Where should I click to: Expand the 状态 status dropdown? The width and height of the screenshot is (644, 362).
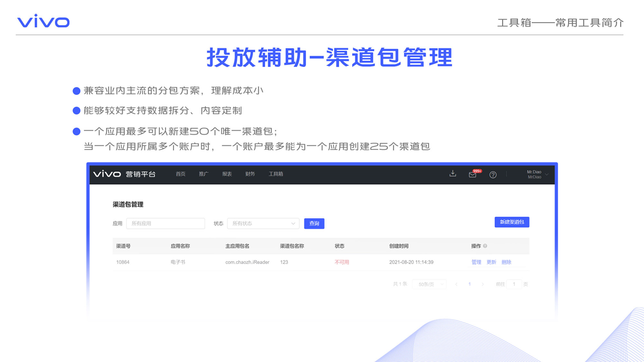coord(263,223)
